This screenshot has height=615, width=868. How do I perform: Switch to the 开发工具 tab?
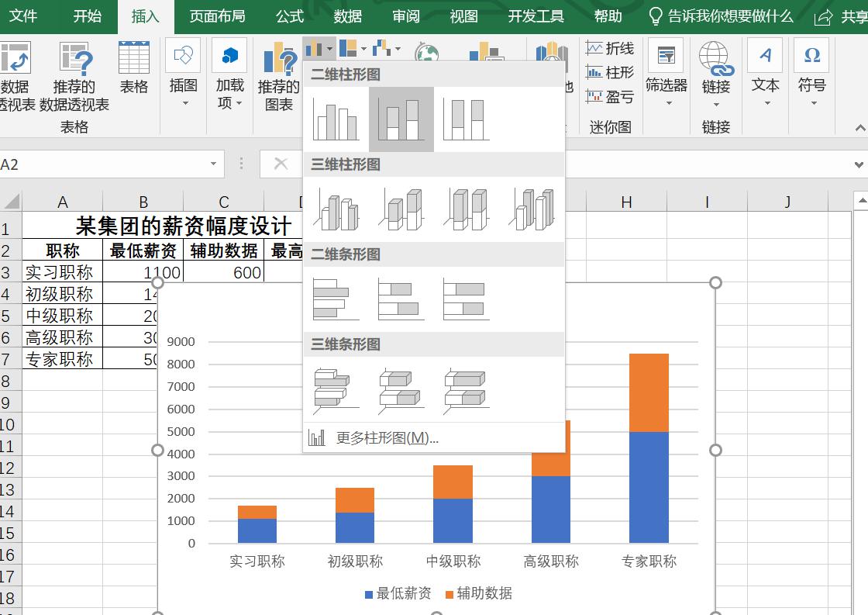tap(536, 16)
